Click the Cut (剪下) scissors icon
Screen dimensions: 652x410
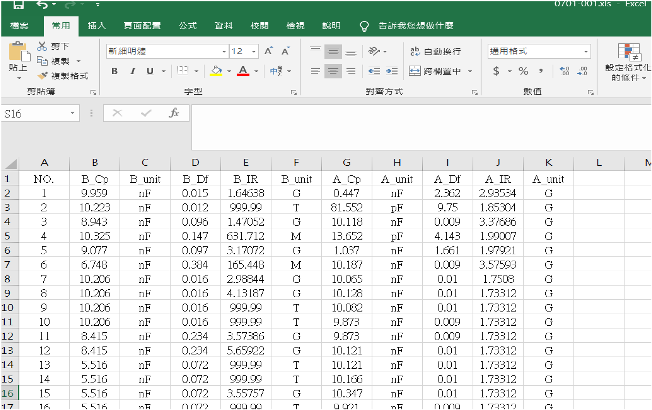[42, 46]
